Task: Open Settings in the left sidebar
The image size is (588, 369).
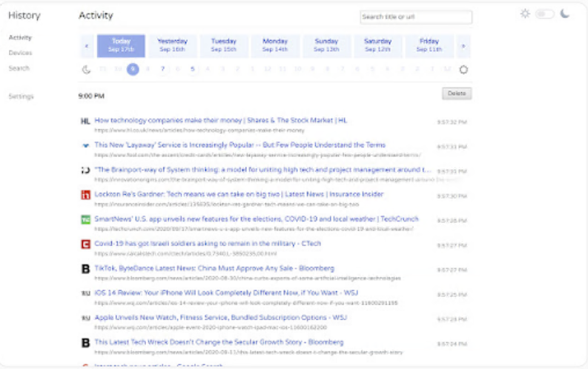Action: point(21,96)
